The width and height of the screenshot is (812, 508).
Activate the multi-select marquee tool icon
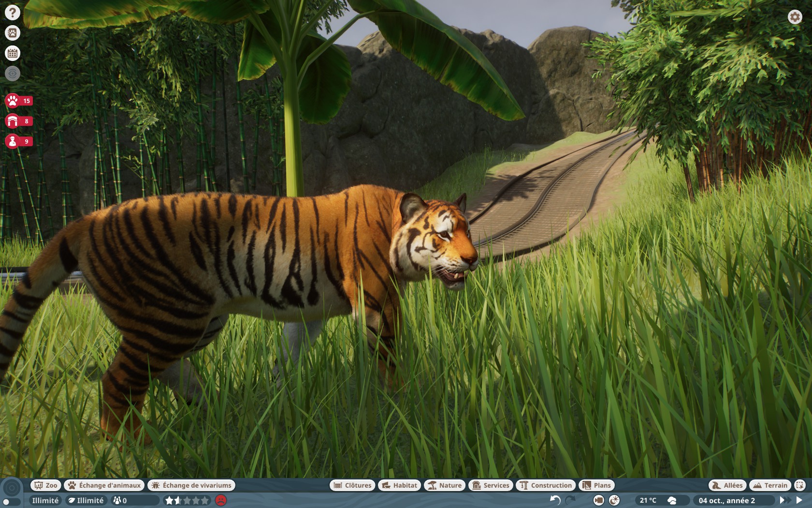click(x=800, y=485)
